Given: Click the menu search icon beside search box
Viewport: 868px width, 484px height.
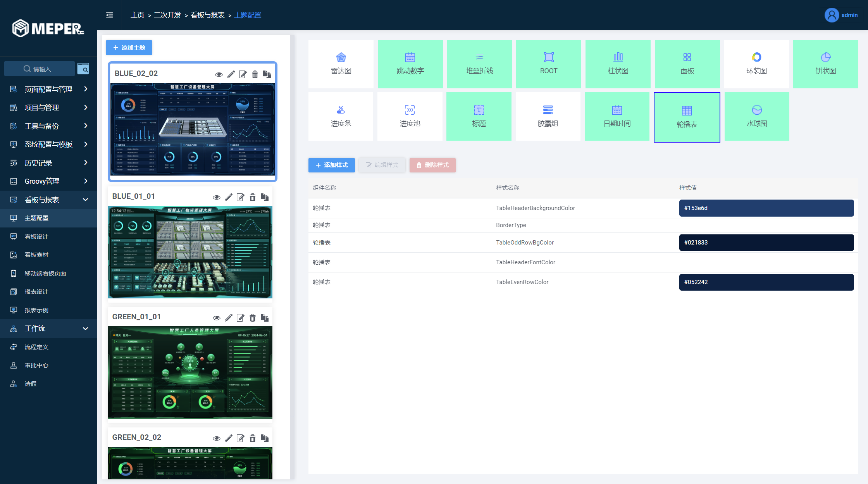Looking at the screenshot, I should [x=83, y=69].
